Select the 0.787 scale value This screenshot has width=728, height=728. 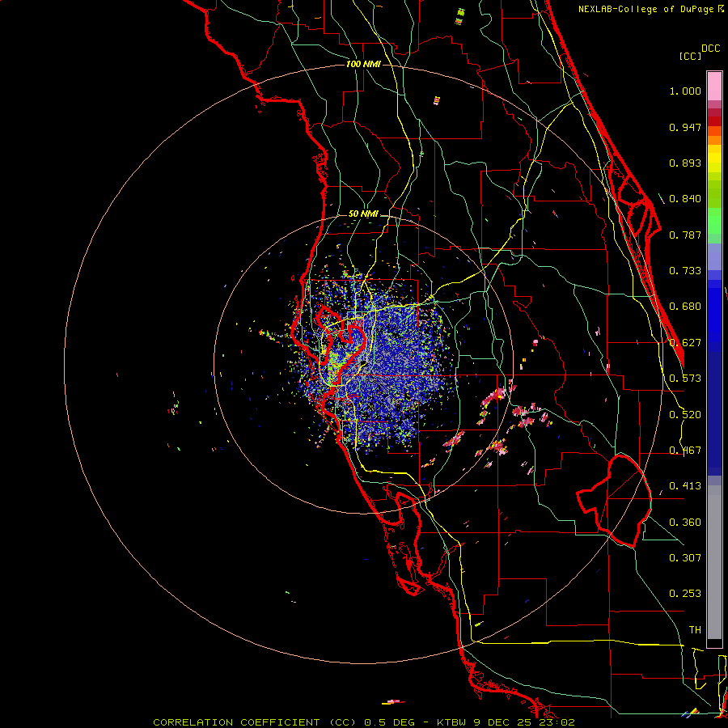pyautogui.click(x=685, y=235)
